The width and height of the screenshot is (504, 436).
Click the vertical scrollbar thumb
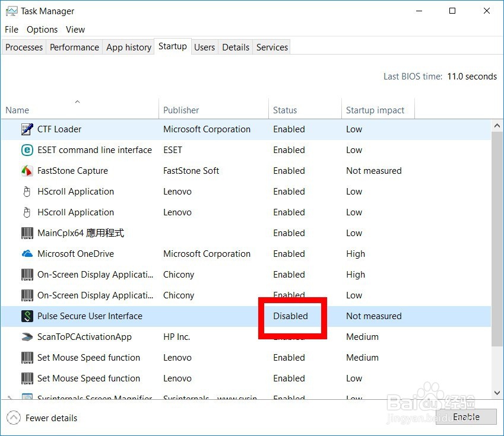(x=497, y=238)
